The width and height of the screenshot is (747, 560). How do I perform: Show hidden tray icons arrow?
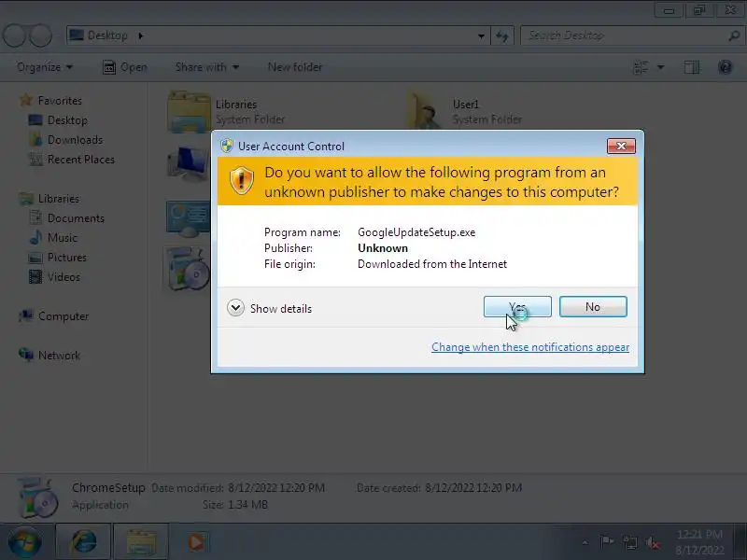(585, 542)
